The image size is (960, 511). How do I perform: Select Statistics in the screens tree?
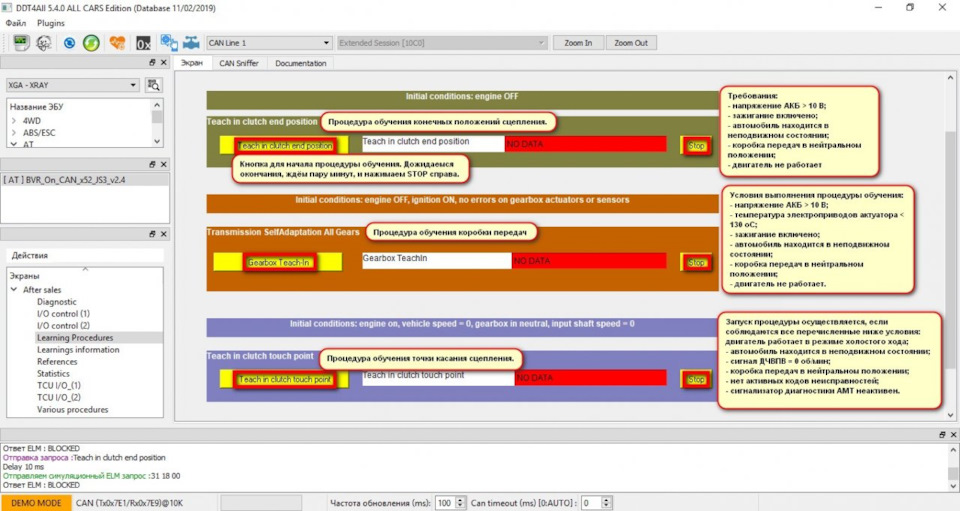tap(53, 373)
